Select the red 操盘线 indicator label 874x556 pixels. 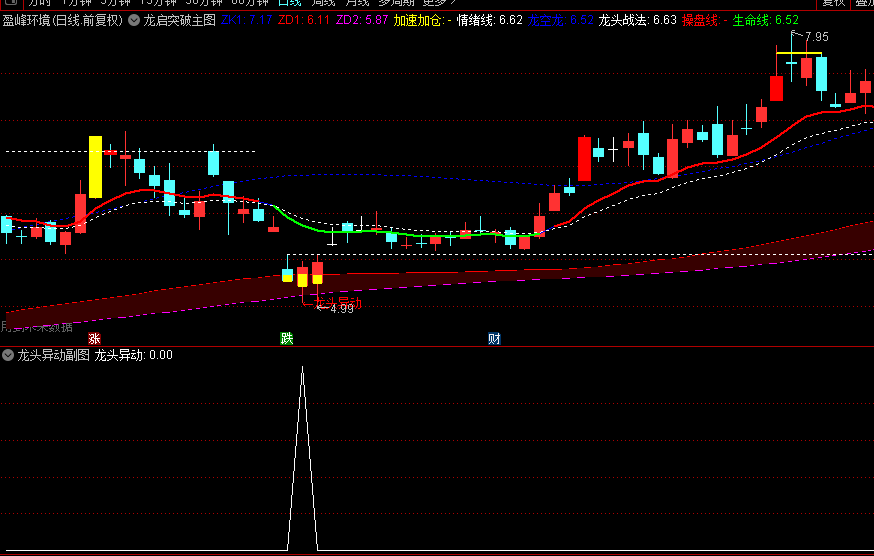pos(704,21)
